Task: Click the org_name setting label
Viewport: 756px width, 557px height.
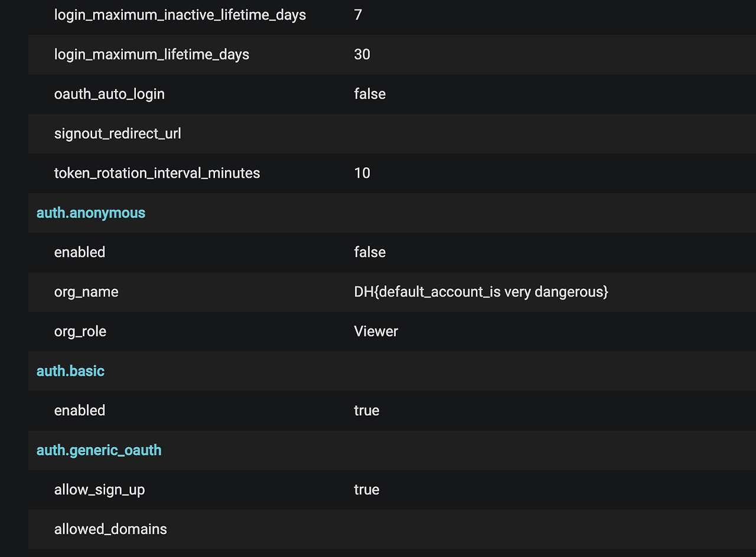Action: [x=86, y=292]
